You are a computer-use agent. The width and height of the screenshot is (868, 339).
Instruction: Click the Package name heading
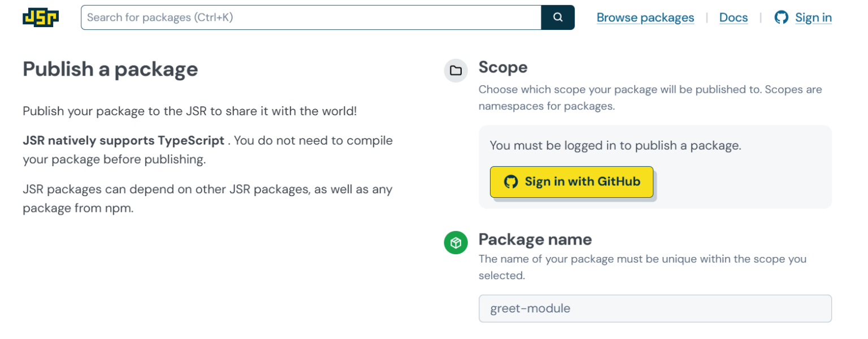pos(535,240)
